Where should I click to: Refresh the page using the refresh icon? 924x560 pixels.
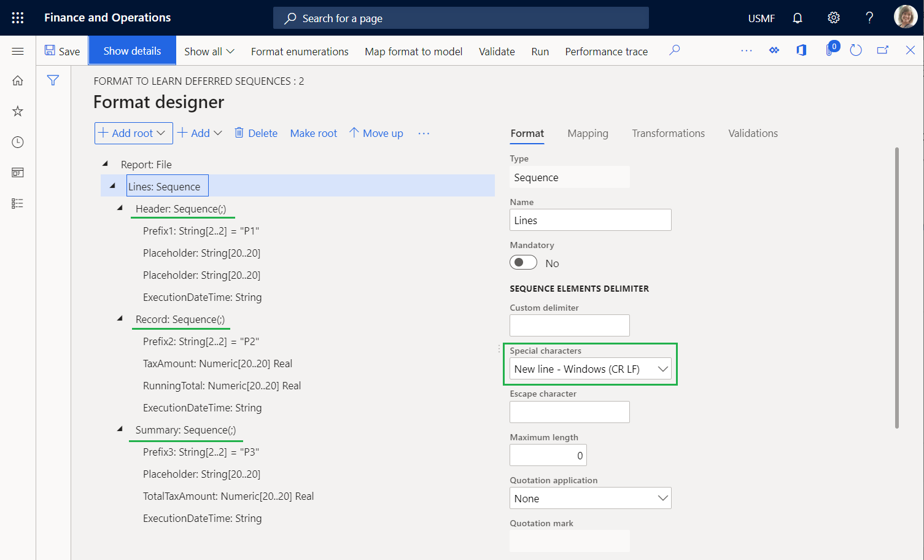pos(856,50)
